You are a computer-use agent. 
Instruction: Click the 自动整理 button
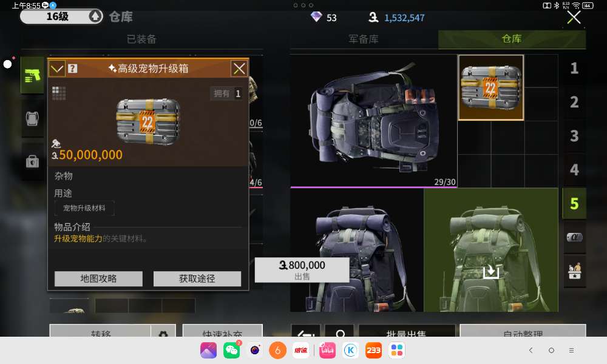[x=523, y=331]
